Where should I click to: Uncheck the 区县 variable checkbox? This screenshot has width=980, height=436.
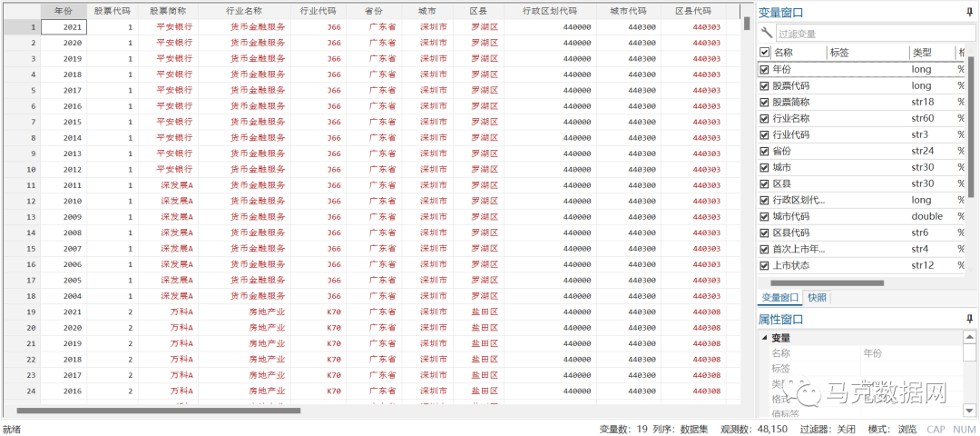[764, 183]
